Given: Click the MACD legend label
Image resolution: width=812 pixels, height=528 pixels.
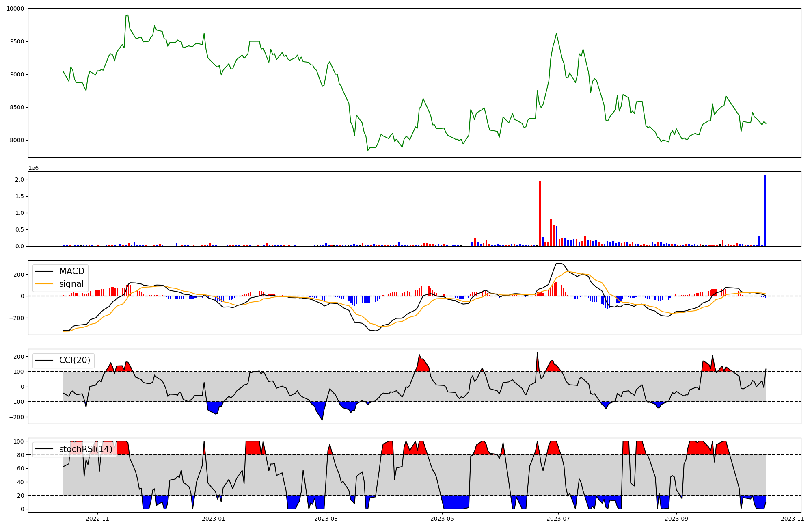Looking at the screenshot, I should 71,271.
